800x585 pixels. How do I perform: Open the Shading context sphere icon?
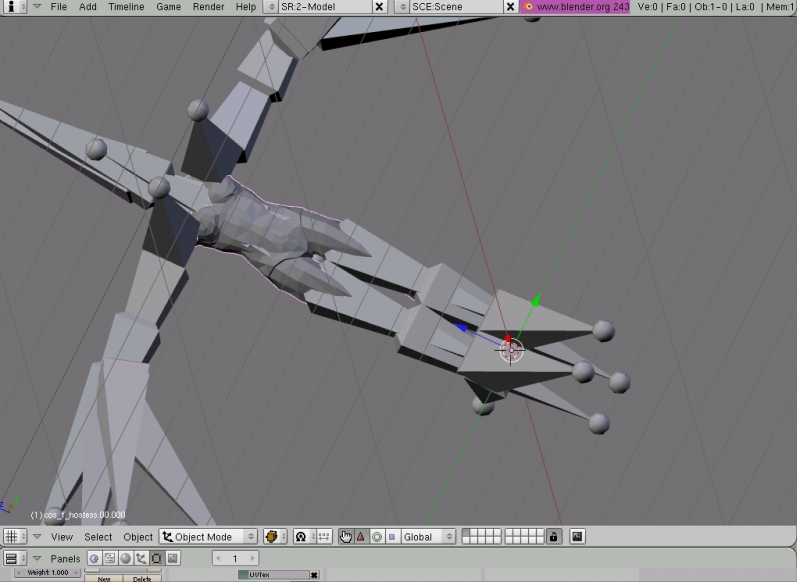125,558
